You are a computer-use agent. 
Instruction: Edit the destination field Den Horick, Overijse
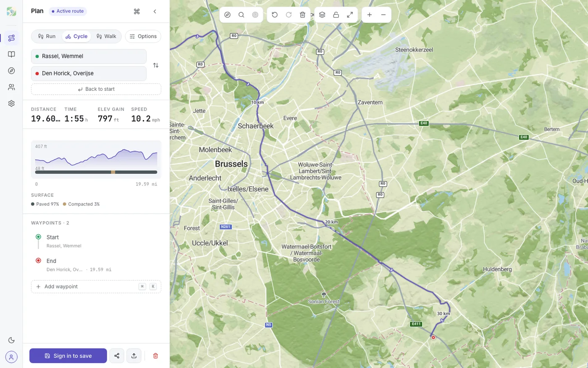coord(89,73)
